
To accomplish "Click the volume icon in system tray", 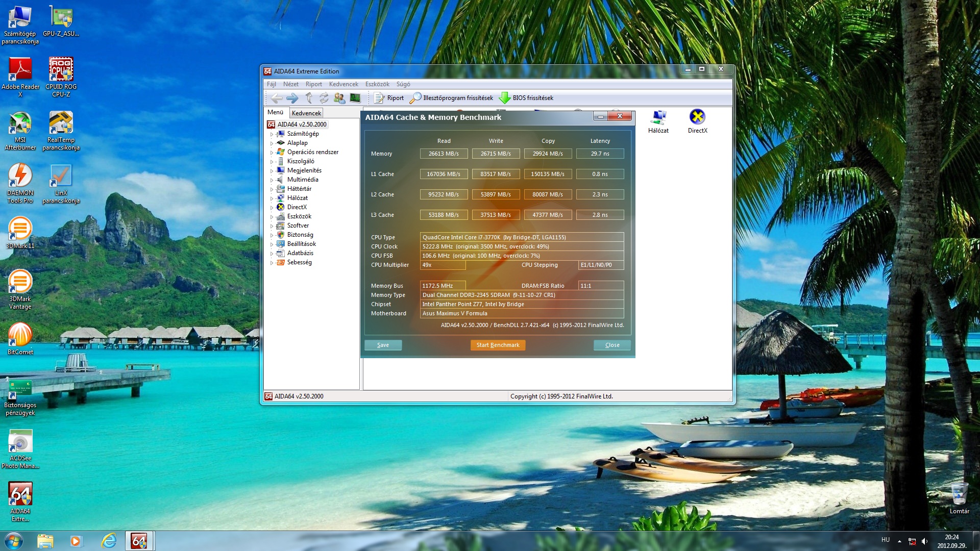I will click(924, 541).
